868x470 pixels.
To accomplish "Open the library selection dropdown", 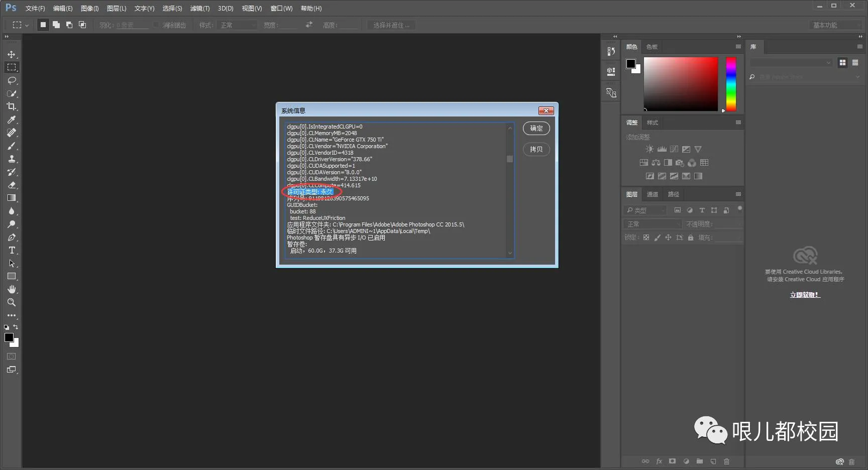I will pos(791,63).
